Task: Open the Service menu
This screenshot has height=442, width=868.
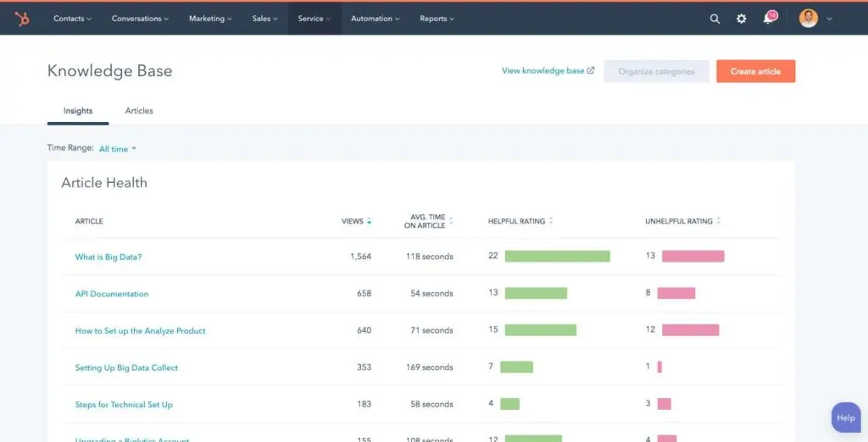Action: (x=314, y=19)
